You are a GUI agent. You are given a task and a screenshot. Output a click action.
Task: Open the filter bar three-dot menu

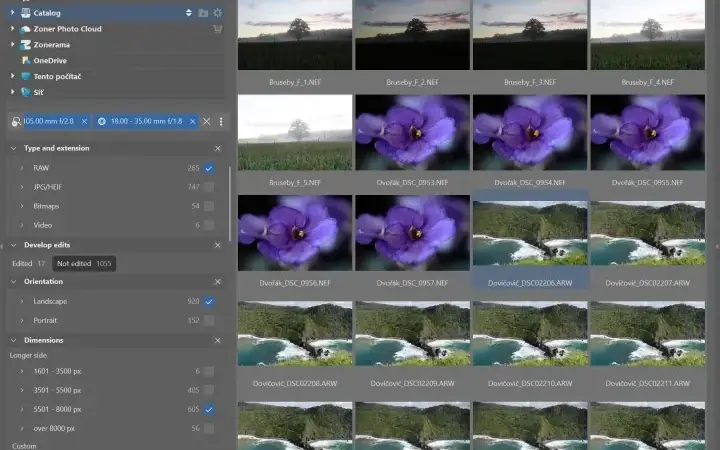tap(221, 121)
